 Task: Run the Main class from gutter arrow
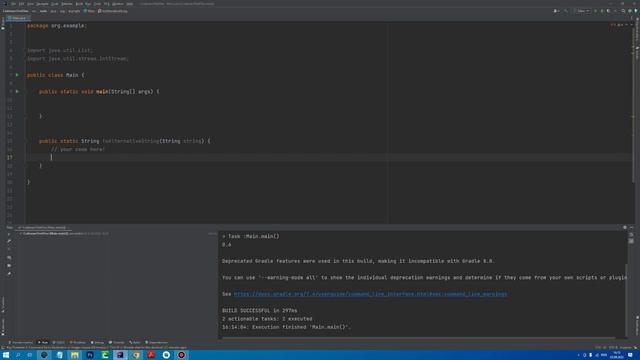click(17, 75)
